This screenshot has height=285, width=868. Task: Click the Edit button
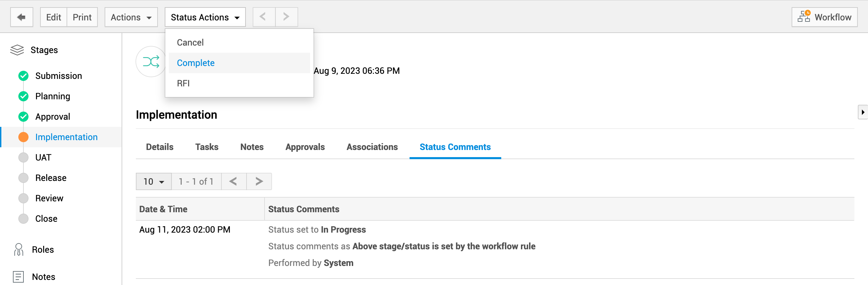[x=54, y=17]
